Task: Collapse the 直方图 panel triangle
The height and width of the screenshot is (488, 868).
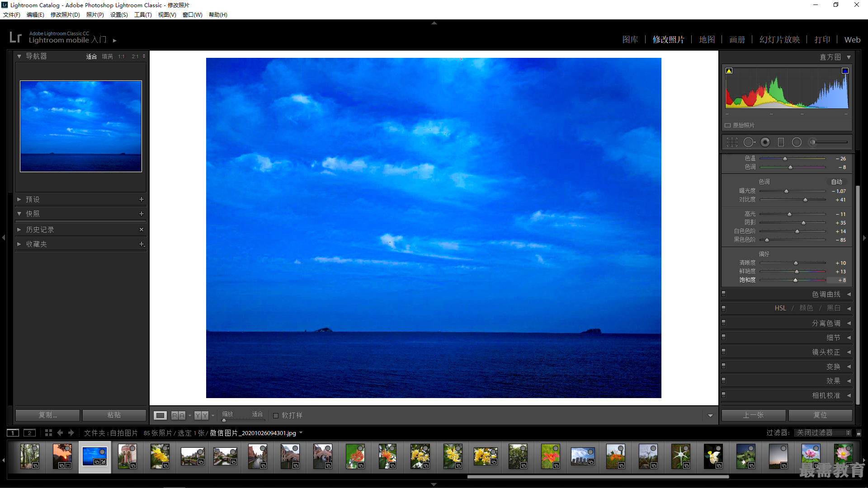Action: [x=849, y=57]
